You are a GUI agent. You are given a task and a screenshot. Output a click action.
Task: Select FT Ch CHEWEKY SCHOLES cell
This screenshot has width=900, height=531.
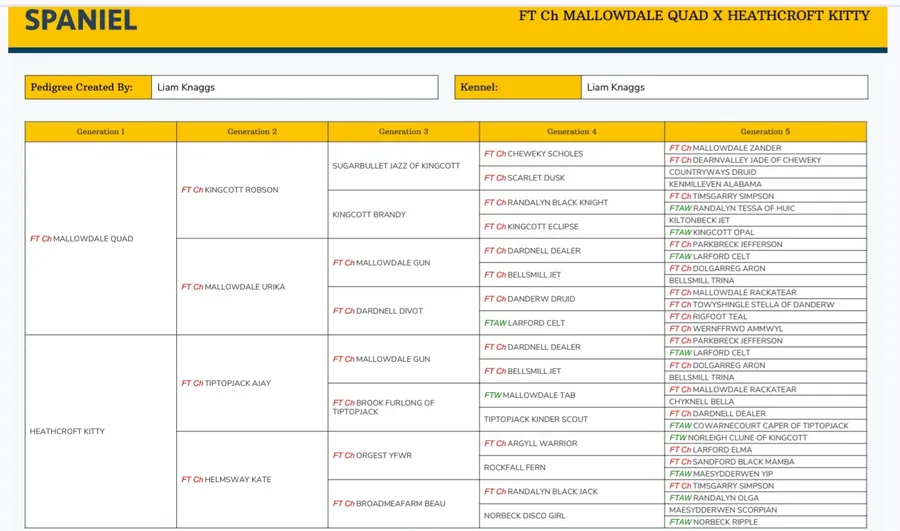(x=533, y=154)
